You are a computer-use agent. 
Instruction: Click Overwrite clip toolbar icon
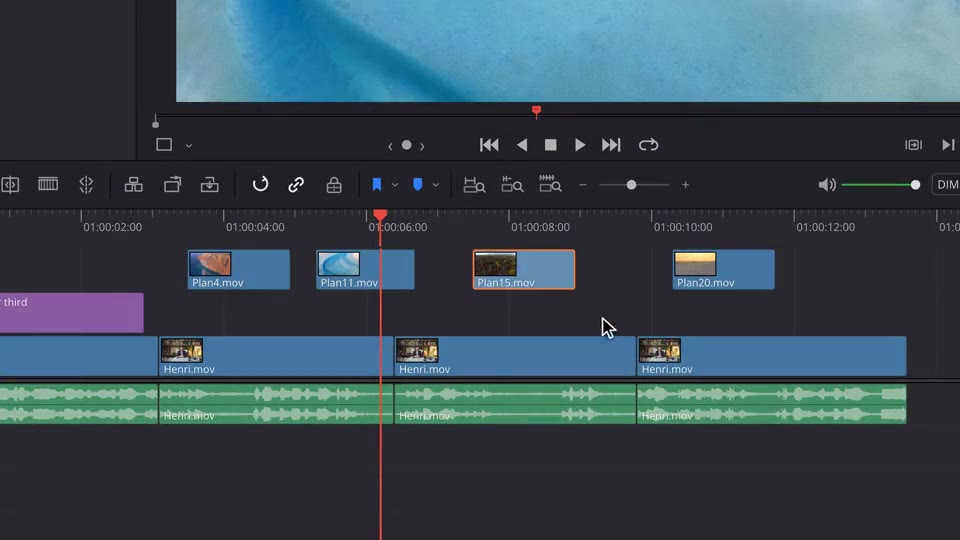tap(173, 184)
